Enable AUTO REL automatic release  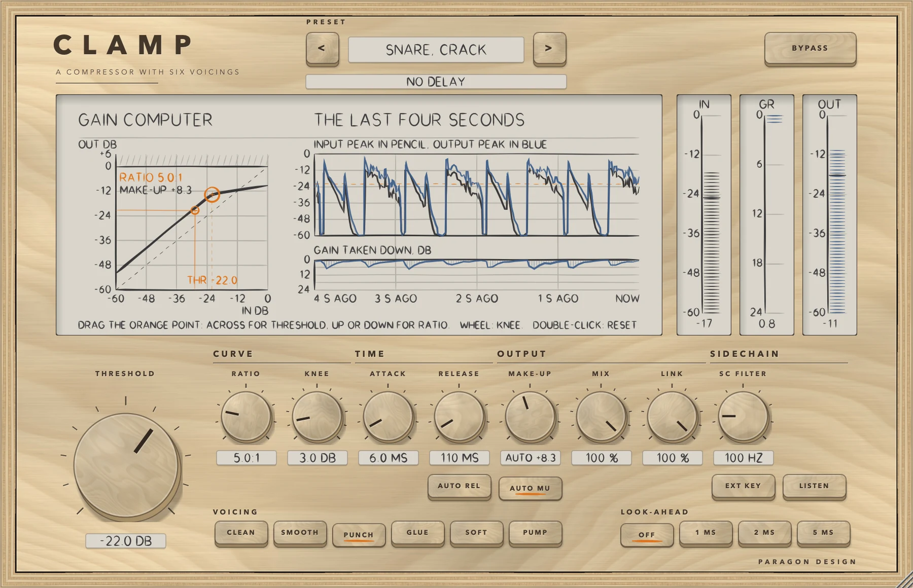point(460,486)
